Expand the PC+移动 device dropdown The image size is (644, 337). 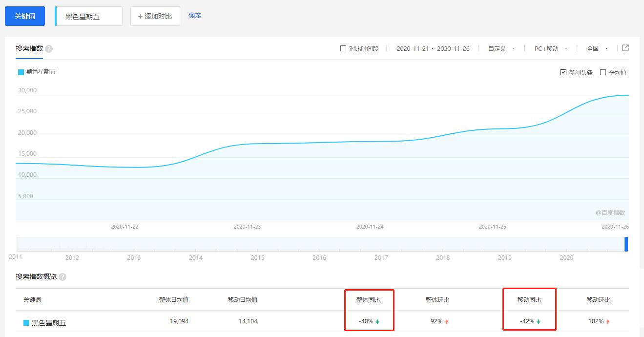pyautogui.click(x=551, y=48)
